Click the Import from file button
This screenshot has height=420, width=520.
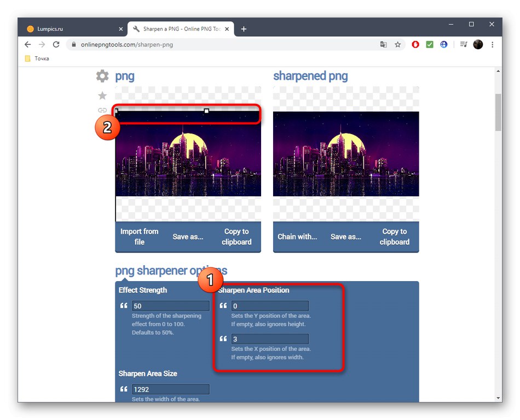(140, 237)
